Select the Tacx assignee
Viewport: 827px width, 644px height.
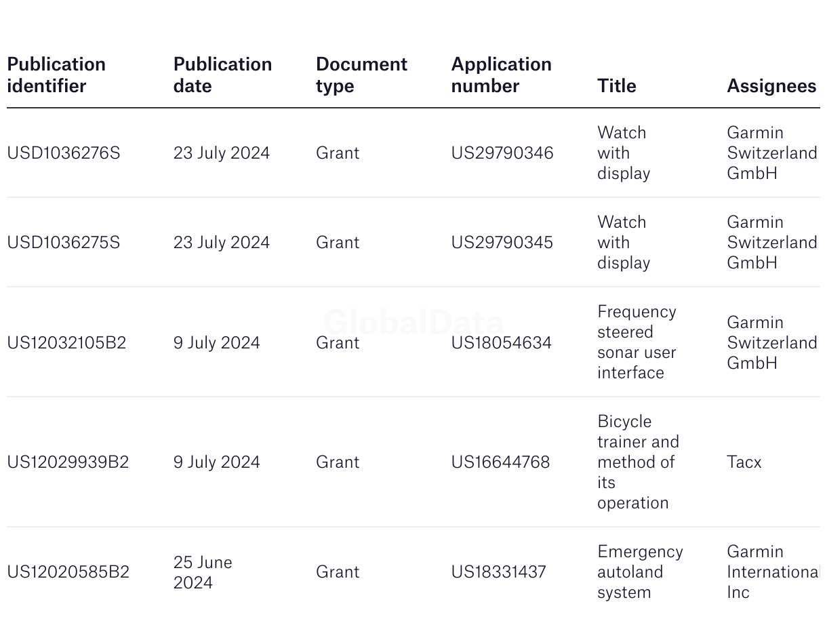[x=744, y=462]
